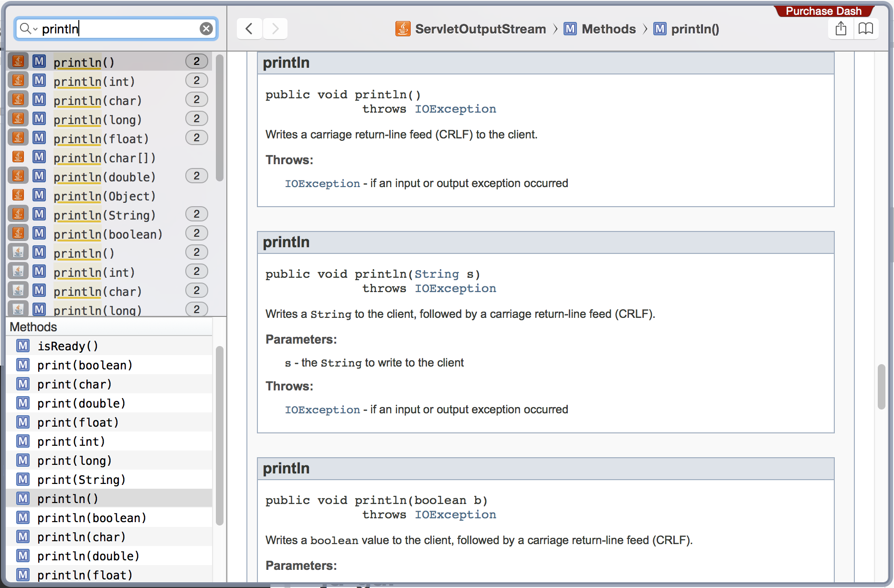
Task: Select print(float) in Methods list
Action: (x=109, y=422)
